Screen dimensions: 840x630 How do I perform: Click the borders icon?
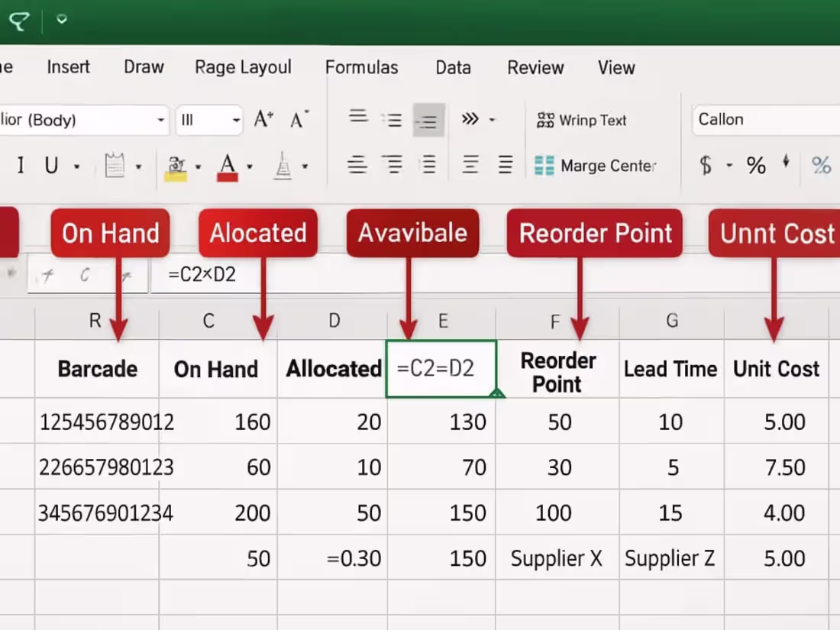(x=115, y=165)
